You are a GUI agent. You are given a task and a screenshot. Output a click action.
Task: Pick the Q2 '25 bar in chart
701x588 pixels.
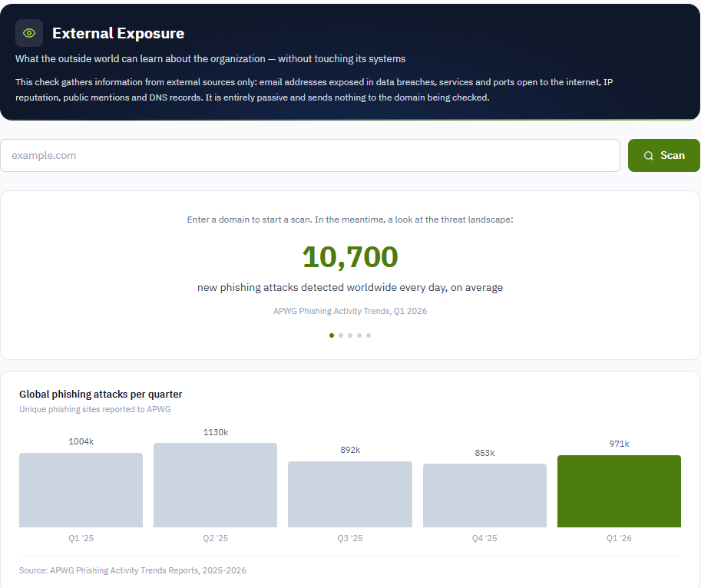216,485
